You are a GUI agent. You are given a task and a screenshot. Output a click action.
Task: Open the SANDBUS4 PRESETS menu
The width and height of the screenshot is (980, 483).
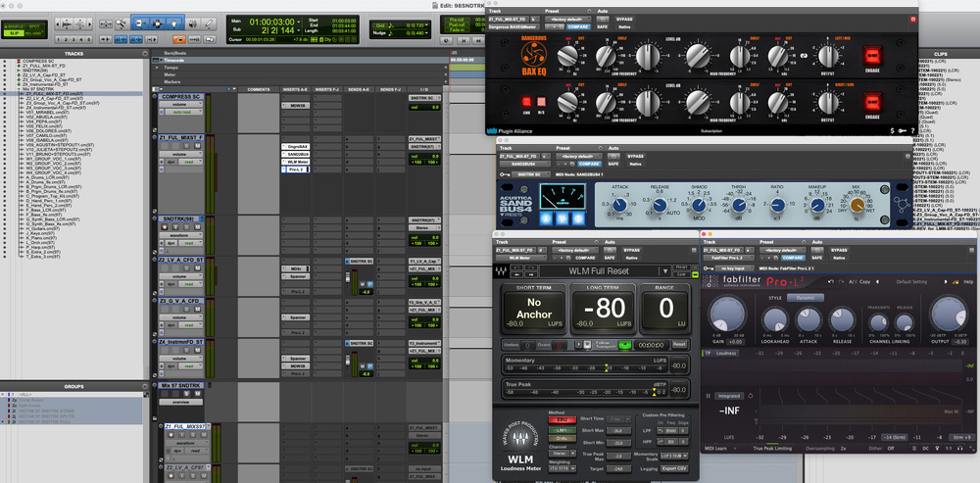pyautogui.click(x=512, y=215)
